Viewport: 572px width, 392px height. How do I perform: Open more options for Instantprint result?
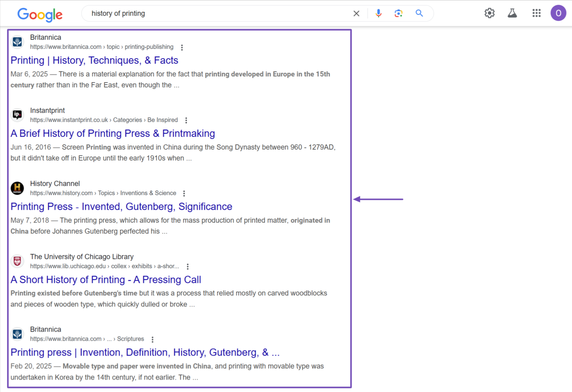pyautogui.click(x=186, y=120)
